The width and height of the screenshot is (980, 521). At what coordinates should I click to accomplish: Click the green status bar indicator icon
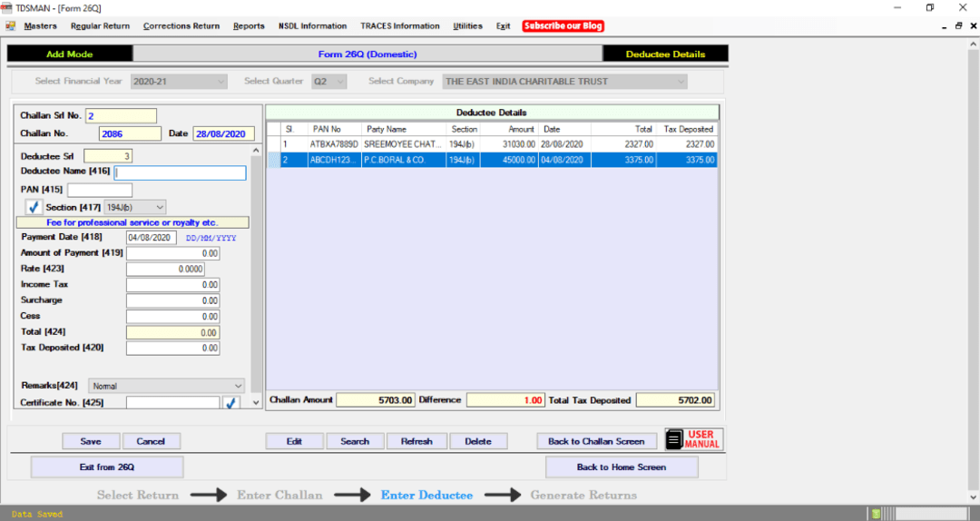(x=876, y=514)
